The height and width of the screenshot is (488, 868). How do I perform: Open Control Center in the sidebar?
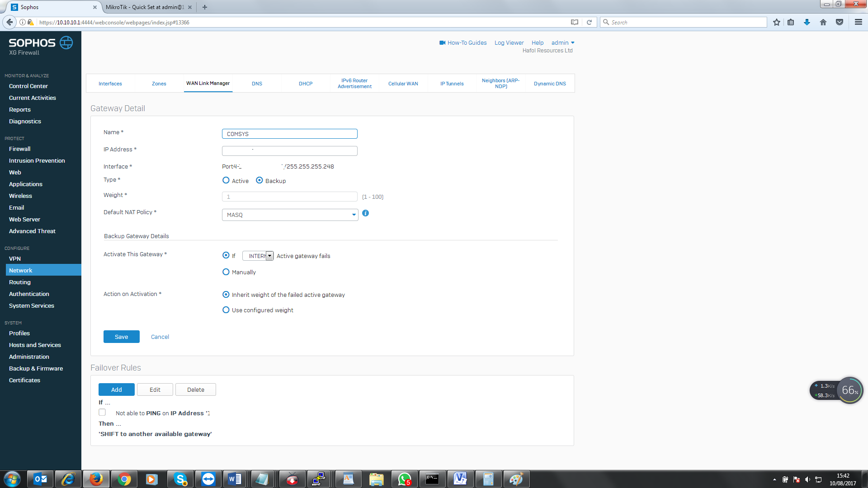click(x=28, y=86)
